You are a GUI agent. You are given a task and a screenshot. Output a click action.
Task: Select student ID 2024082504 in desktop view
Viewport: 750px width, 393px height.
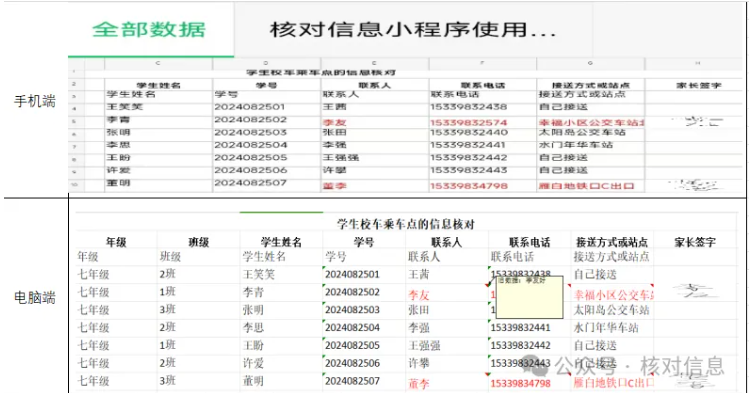coord(353,328)
